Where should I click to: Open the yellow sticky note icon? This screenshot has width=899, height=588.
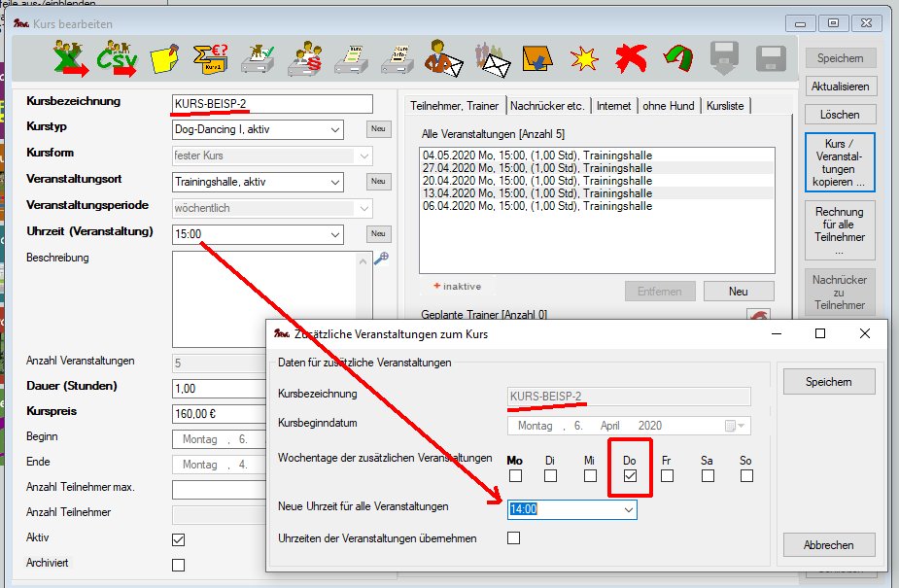(164, 61)
